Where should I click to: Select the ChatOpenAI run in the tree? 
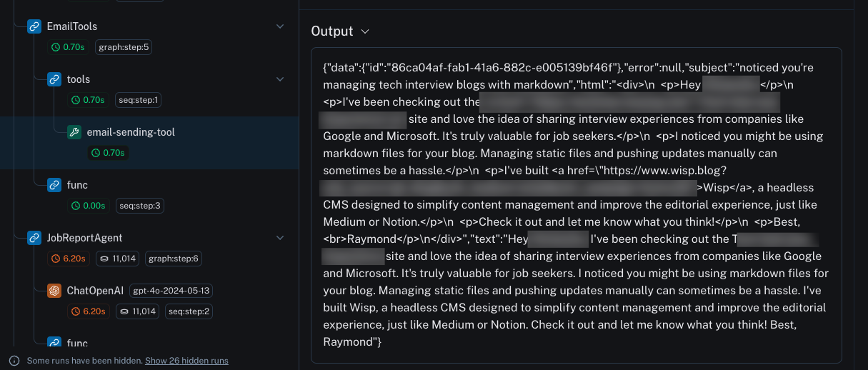tap(95, 291)
